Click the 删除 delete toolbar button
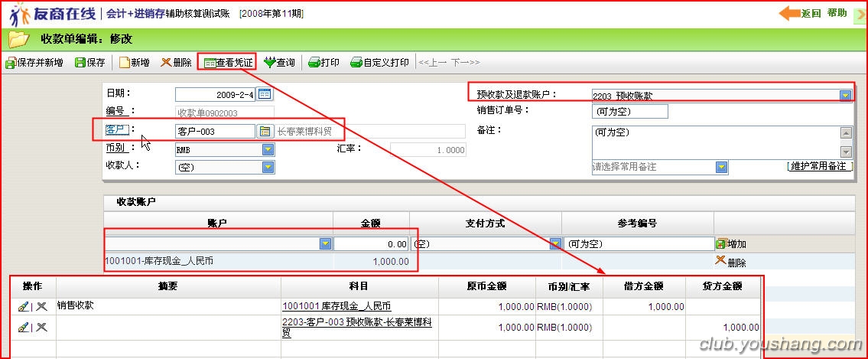 click(x=177, y=63)
